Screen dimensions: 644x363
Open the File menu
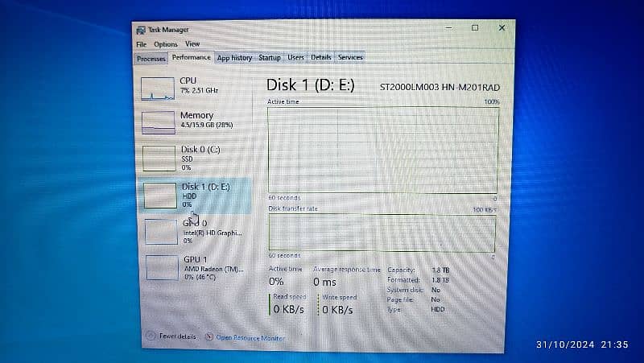(x=141, y=44)
